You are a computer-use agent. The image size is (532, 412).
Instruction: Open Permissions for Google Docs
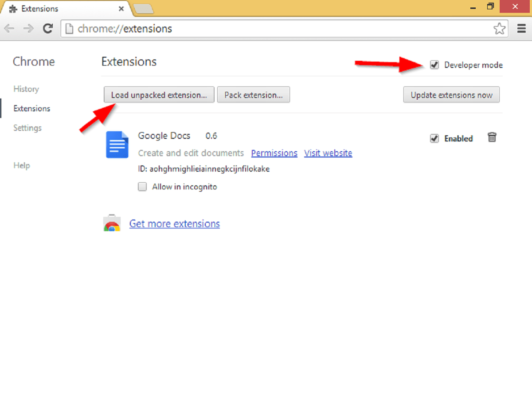click(274, 153)
